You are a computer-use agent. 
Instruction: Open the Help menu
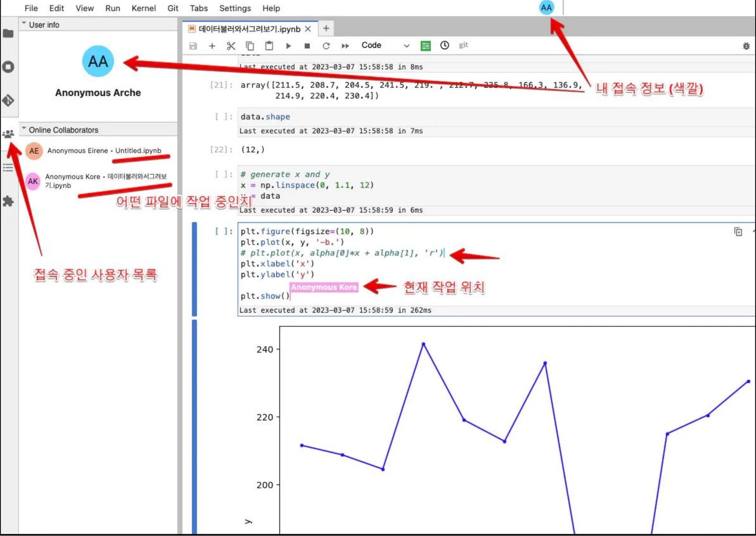click(x=271, y=8)
